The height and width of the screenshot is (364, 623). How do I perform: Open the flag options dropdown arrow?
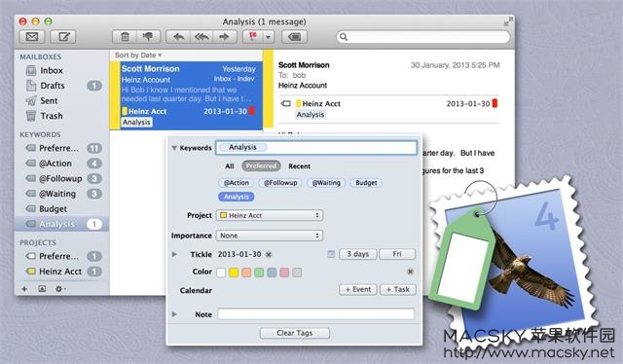[269, 37]
